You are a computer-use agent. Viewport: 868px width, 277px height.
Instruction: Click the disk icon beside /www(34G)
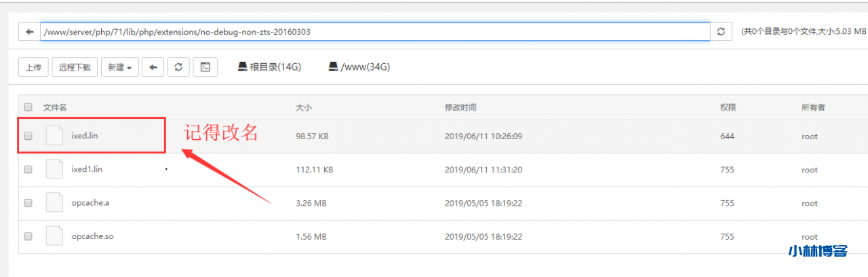[x=333, y=67]
